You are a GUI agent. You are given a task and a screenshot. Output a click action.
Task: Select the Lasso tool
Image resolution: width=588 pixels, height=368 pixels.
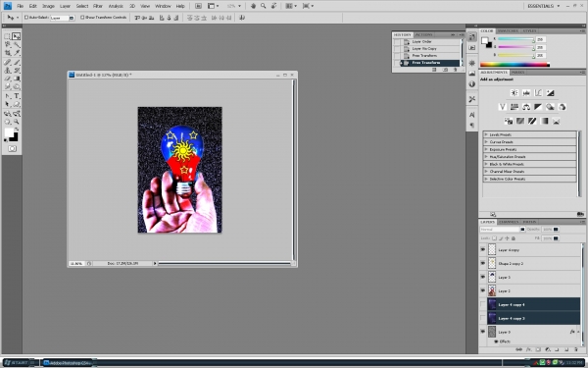pyautogui.click(x=7, y=45)
